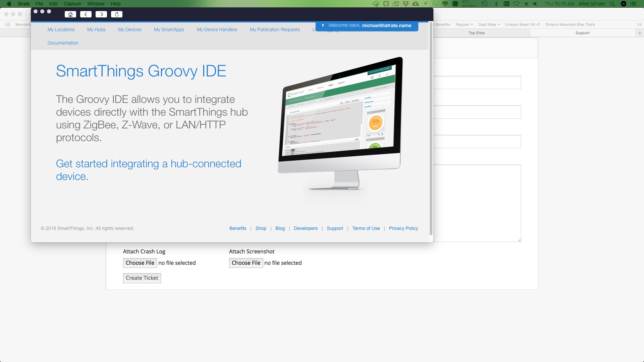Click the first text field in support form
Screen dimensions: 644x362
click(x=477, y=82)
